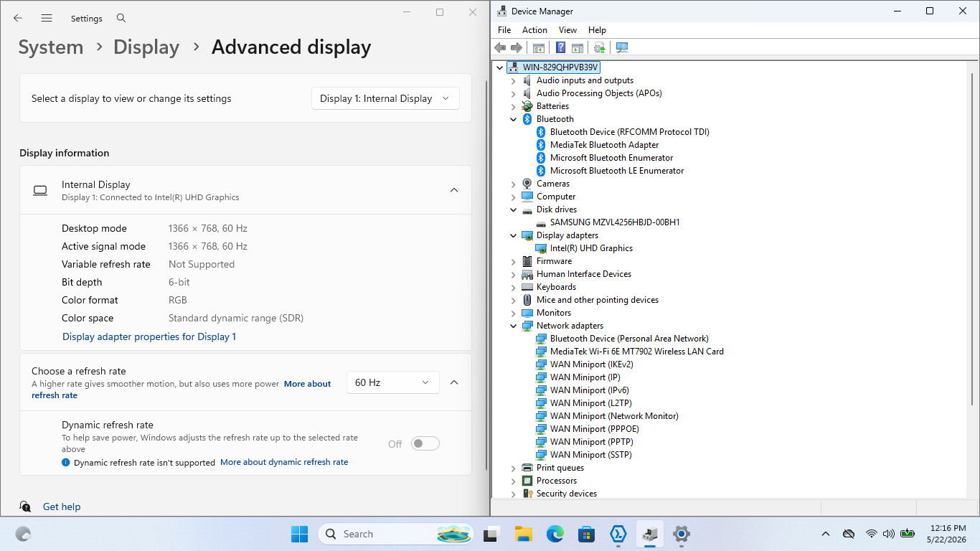Viewport: 980px width, 551px height.
Task: Select WAN Miniport (Network Monitor) entry
Action: pos(614,416)
